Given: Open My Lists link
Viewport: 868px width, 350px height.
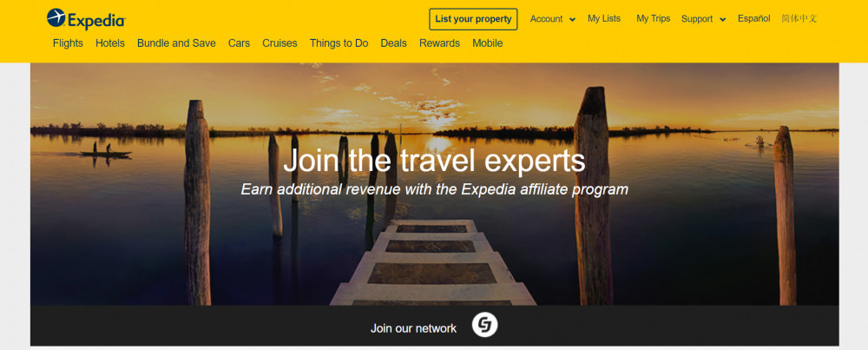Looking at the screenshot, I should [x=604, y=19].
